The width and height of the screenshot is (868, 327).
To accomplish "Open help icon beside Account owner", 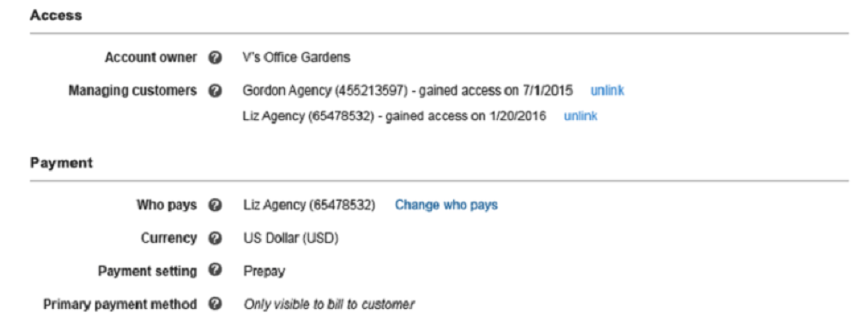I will pos(215,57).
